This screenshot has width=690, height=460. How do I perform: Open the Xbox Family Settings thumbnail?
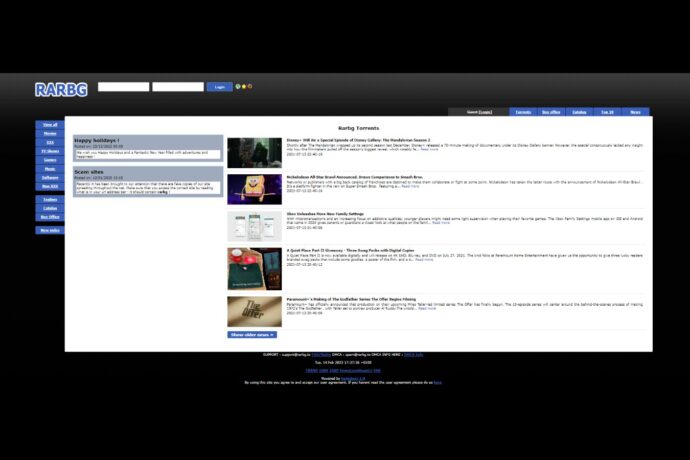pos(254,226)
